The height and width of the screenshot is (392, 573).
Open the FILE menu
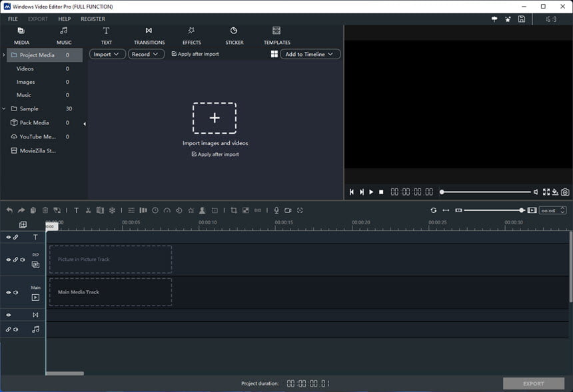click(x=13, y=19)
